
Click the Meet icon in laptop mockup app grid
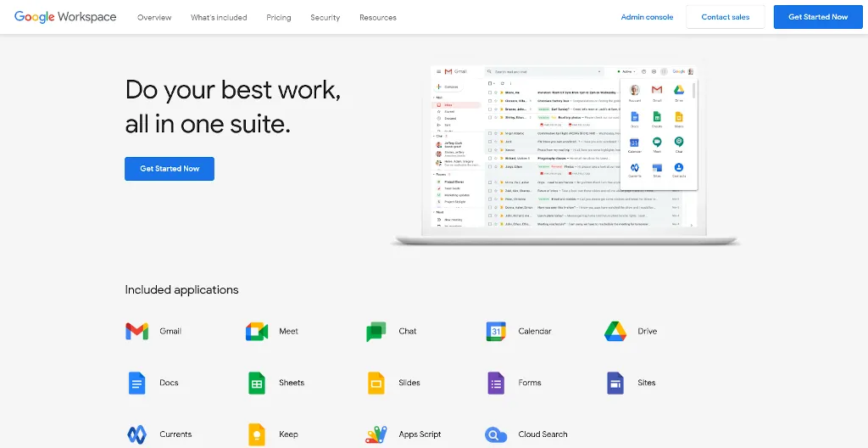point(657,142)
